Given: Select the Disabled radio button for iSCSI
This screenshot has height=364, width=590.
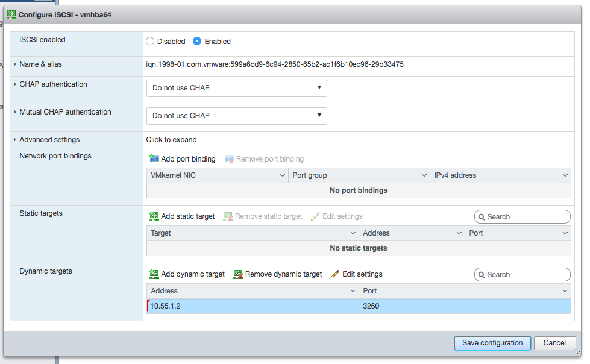Looking at the screenshot, I should point(150,42).
